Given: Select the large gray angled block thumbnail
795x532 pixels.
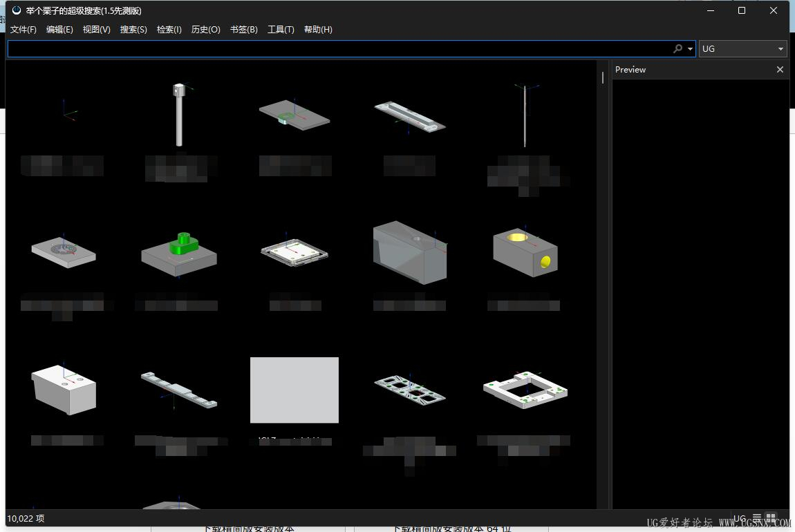Looking at the screenshot, I should [410, 251].
